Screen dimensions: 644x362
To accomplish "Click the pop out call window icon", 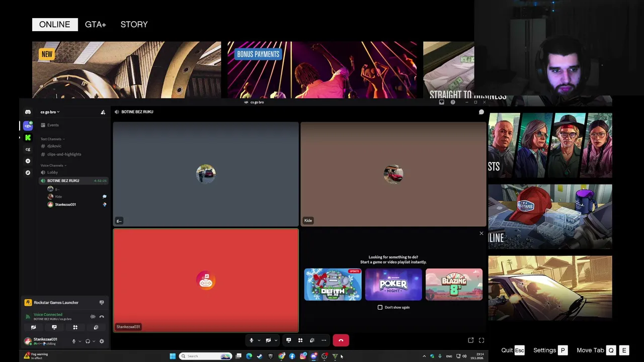I will pos(471,340).
